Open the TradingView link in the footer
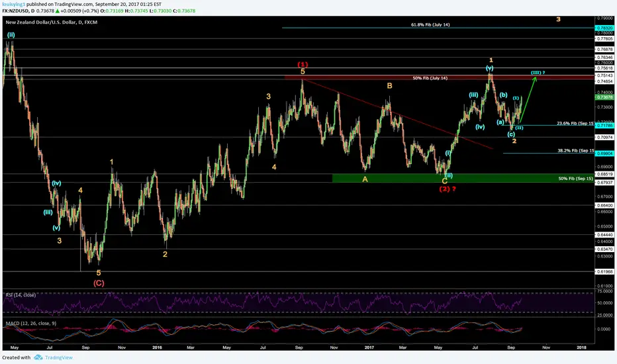This screenshot has width=617, height=364. [x=59, y=357]
